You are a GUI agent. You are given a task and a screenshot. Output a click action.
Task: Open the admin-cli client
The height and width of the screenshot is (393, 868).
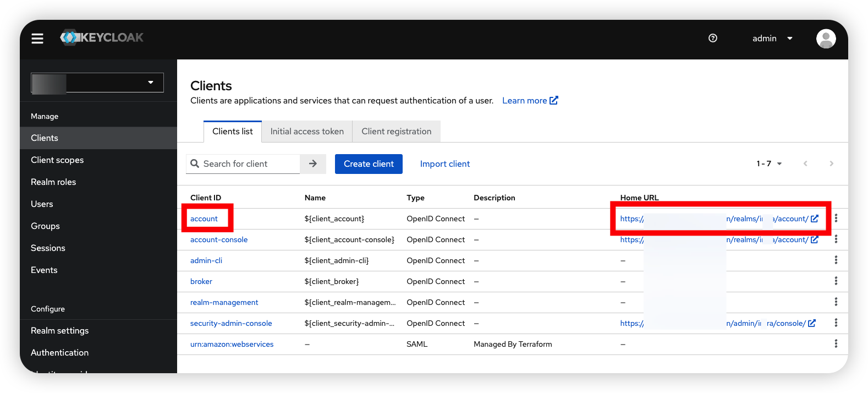(206, 261)
